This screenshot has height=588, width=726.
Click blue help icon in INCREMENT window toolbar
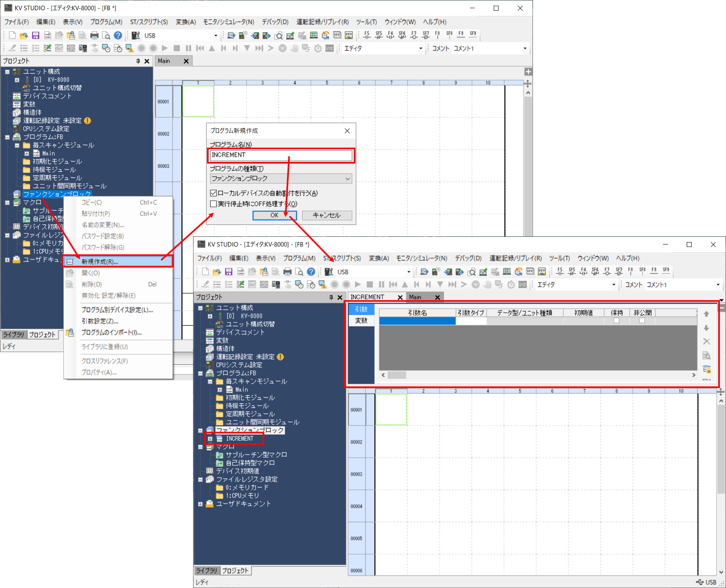tap(311, 272)
